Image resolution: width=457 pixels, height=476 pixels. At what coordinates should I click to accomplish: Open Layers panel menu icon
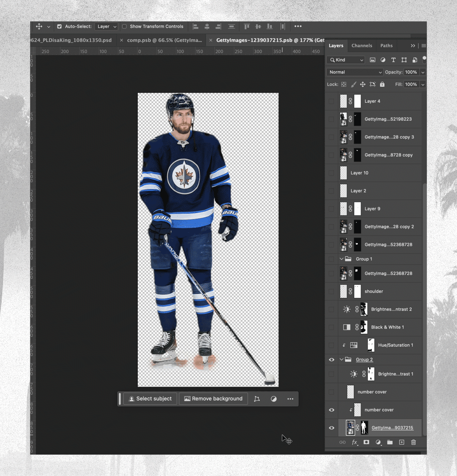(x=424, y=46)
